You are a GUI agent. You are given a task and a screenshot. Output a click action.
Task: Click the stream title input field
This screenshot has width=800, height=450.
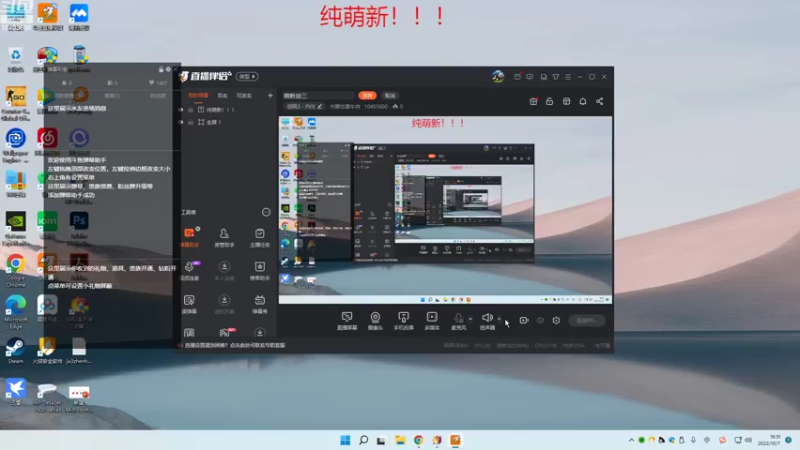(318, 95)
